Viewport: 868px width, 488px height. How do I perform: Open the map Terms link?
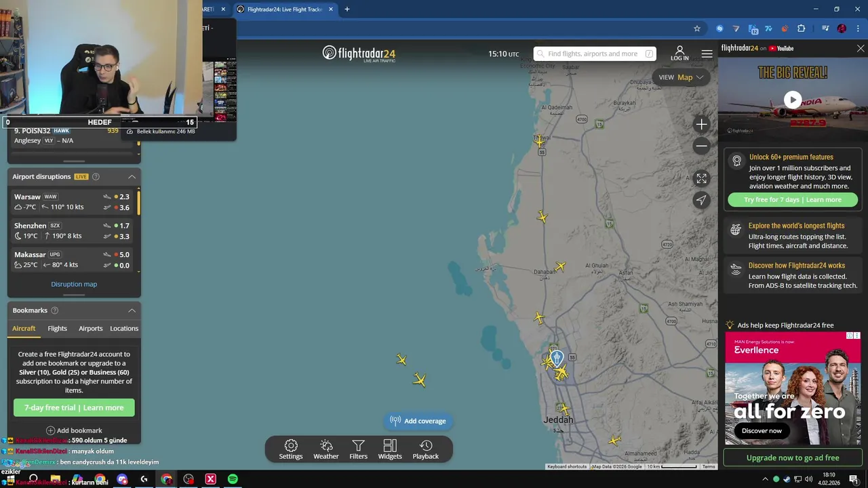[709, 467]
